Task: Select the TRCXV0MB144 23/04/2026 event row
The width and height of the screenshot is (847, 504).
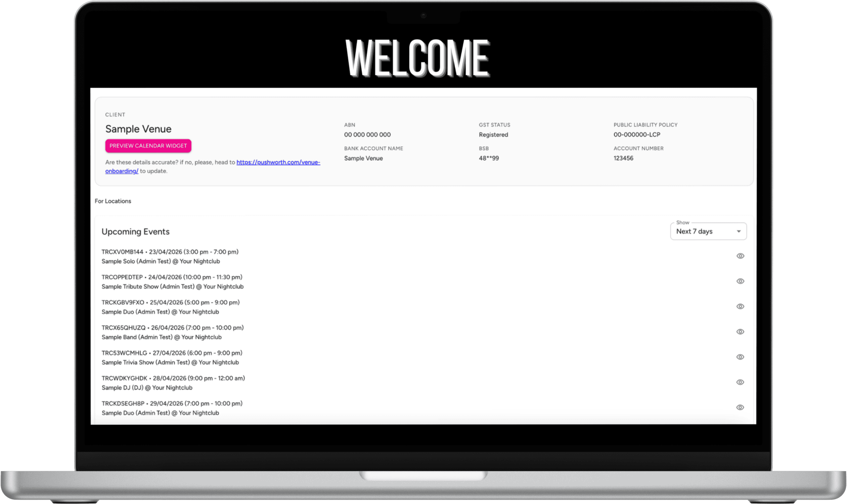Action: pyautogui.click(x=170, y=252)
